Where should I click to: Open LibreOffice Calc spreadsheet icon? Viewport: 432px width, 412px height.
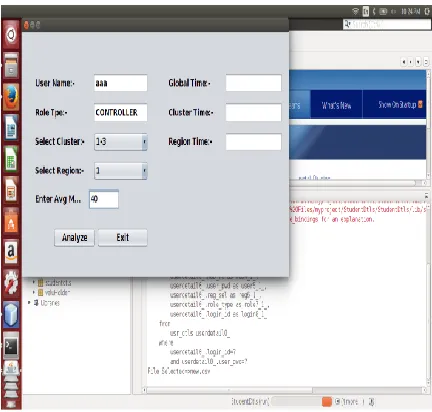coord(11,159)
